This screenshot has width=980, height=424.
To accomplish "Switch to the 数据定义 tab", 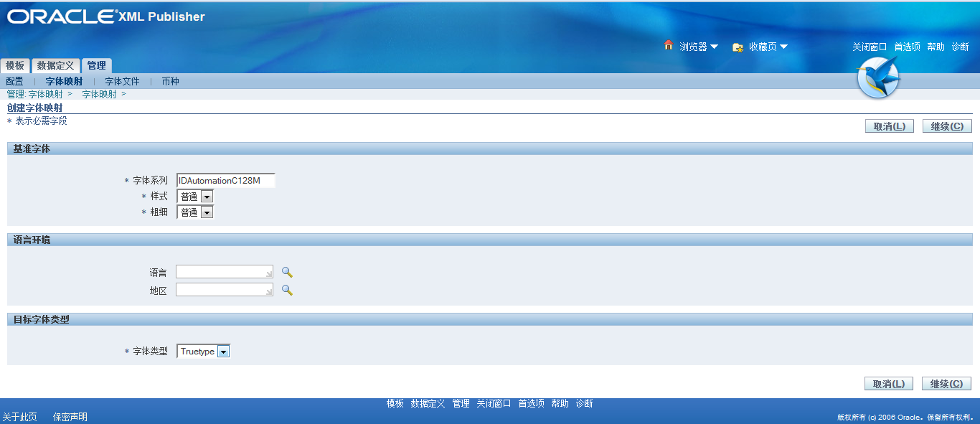I will point(55,65).
